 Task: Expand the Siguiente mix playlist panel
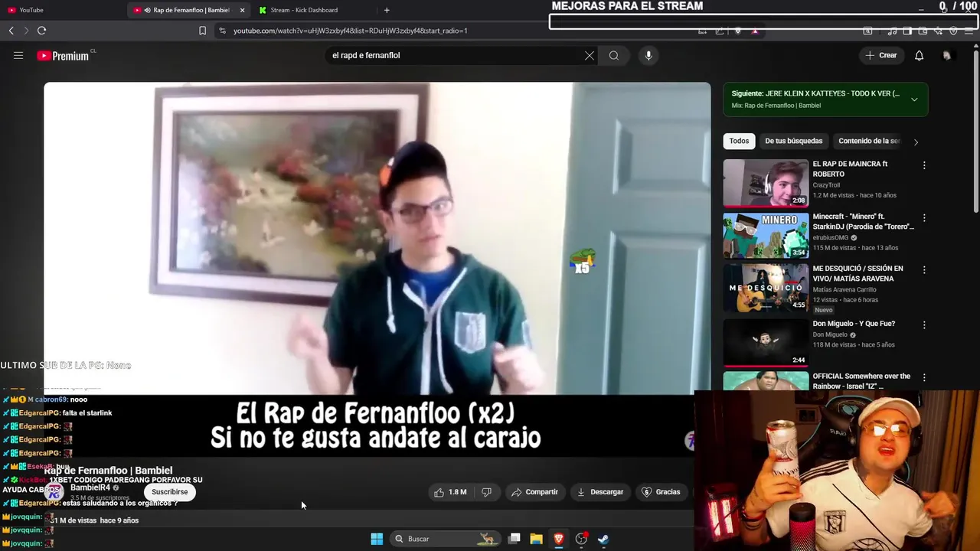(914, 99)
